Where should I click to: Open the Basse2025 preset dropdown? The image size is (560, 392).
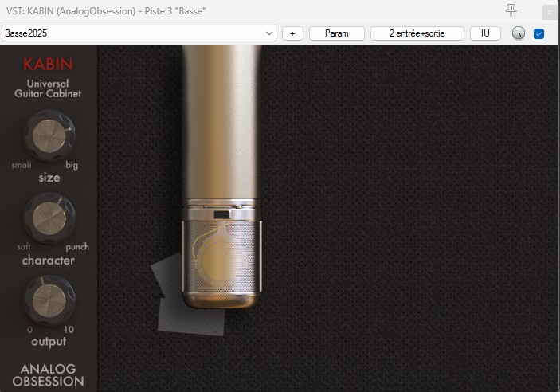pos(139,33)
